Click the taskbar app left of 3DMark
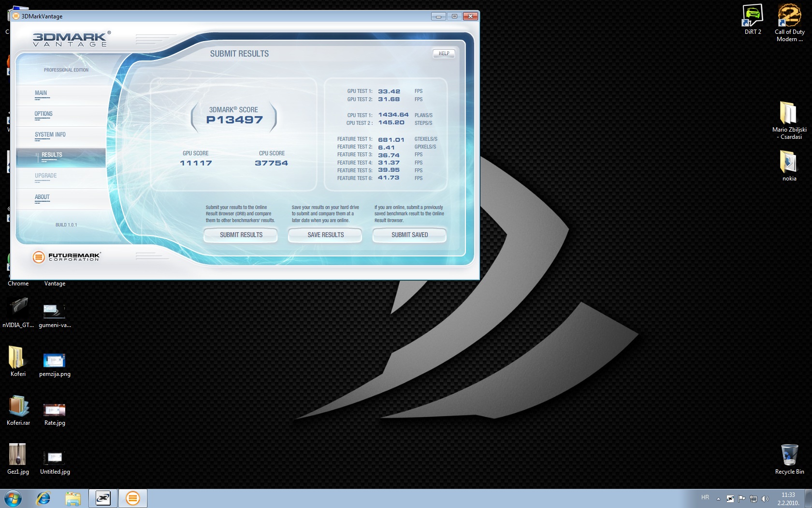The width and height of the screenshot is (812, 508). point(103,498)
